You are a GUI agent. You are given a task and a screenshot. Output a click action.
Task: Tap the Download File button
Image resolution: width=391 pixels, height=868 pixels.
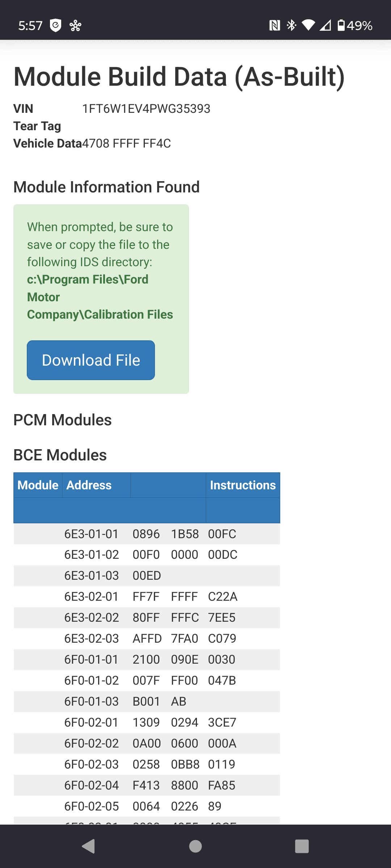(91, 360)
